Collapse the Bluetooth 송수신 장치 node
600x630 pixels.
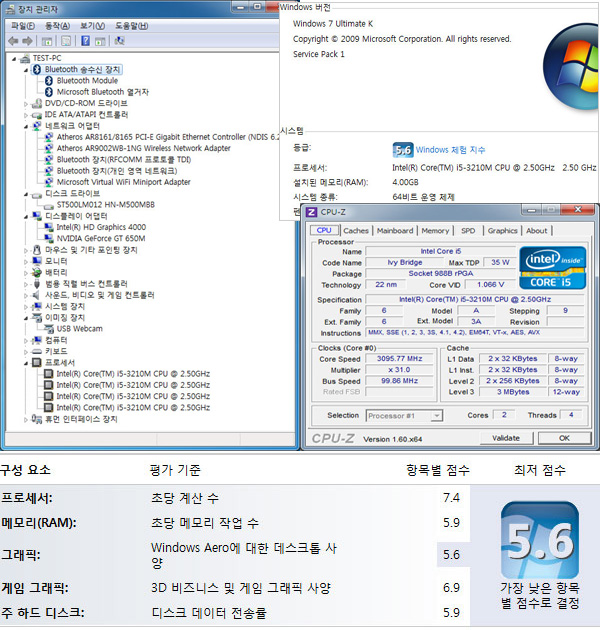26,70
